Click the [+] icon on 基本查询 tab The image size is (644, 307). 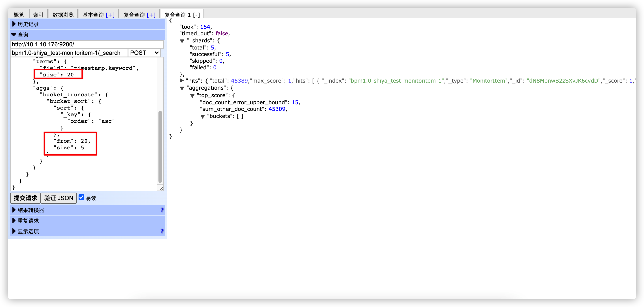[110, 15]
